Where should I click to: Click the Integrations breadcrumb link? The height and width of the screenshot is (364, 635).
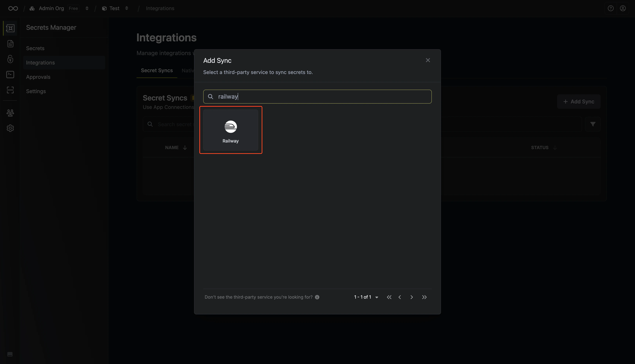click(x=160, y=8)
